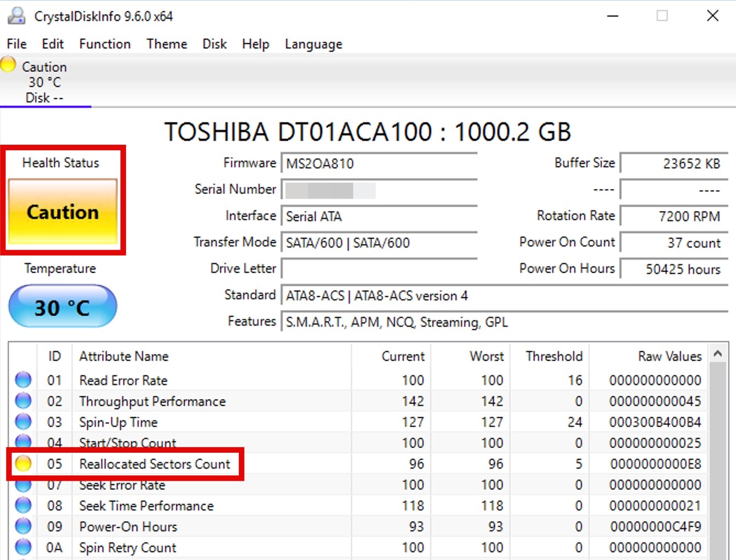Click the Threshold column header

550,356
